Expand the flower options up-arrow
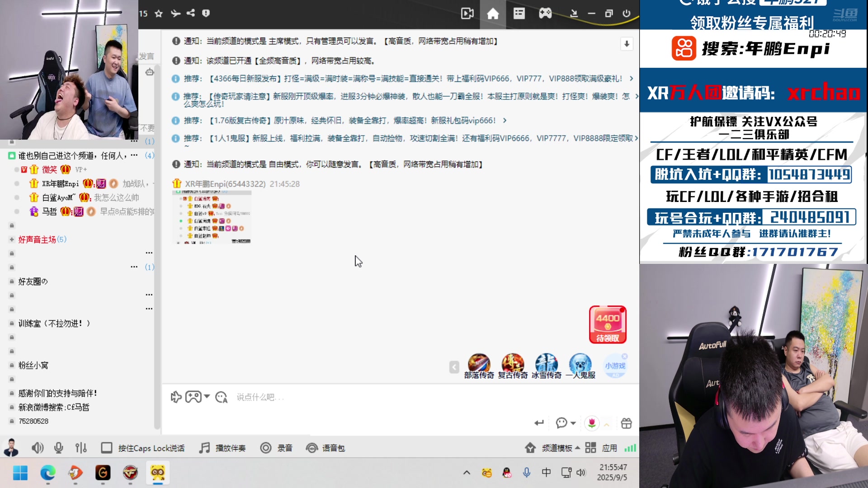Screen dimensions: 868x488 (607, 424)
